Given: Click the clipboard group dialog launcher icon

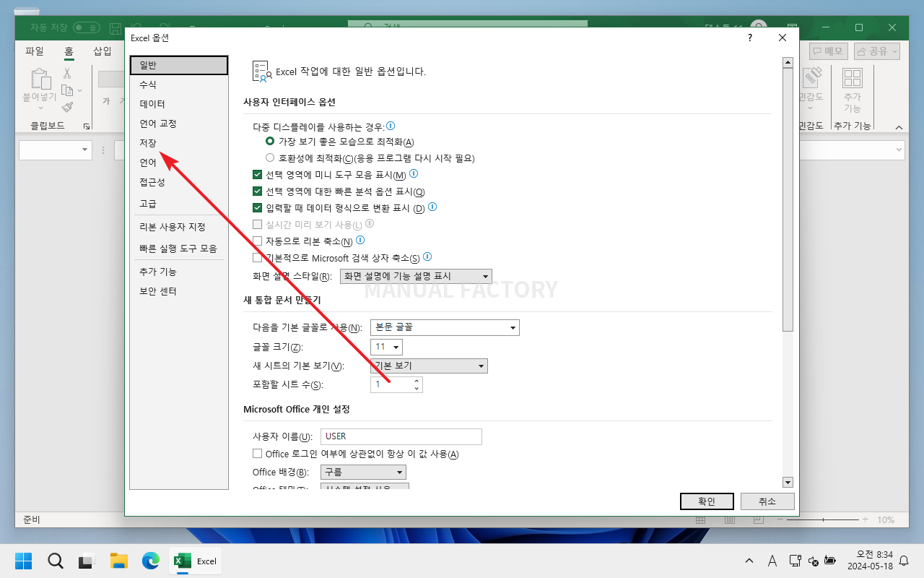Looking at the screenshot, I should pyautogui.click(x=87, y=126).
